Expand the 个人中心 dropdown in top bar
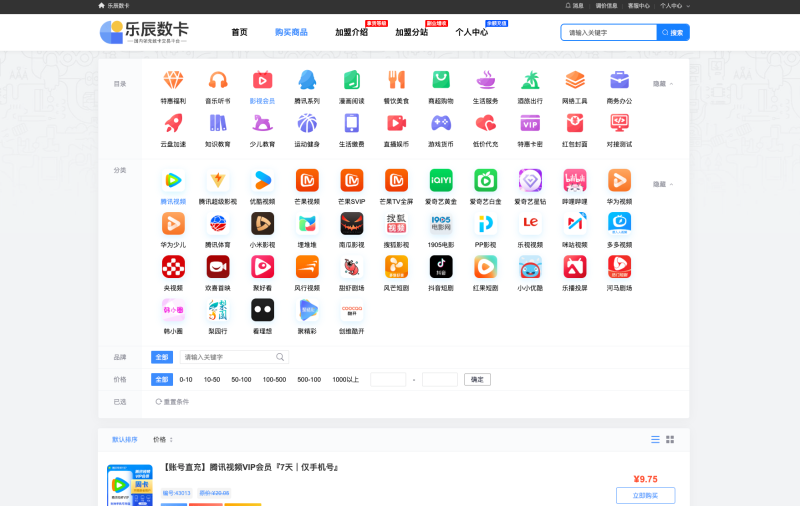Screen dimensions: 800x506 674,6
